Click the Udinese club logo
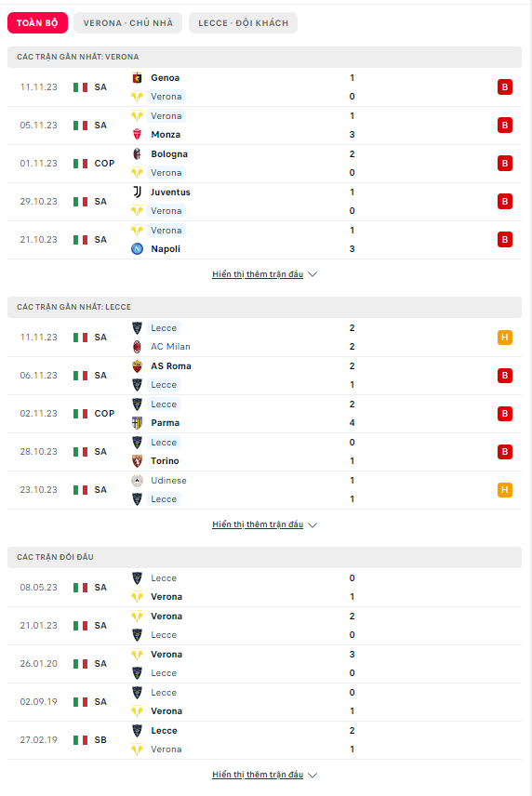 coord(137,480)
